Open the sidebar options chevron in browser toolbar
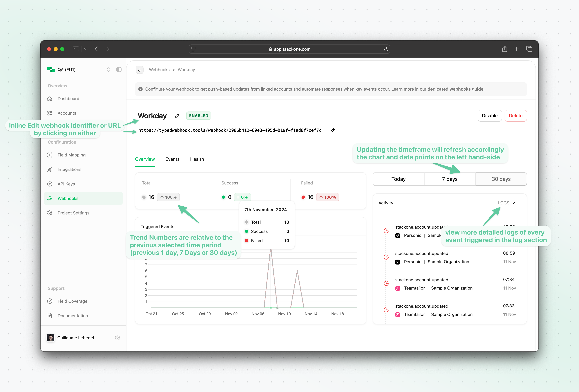The image size is (579, 392). tap(85, 49)
